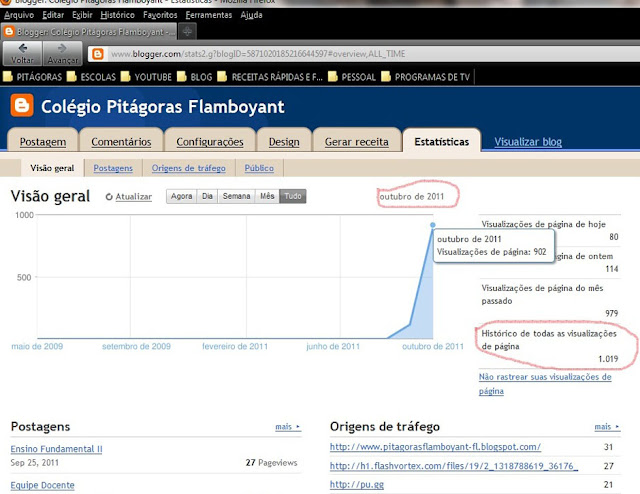
Task: Set time range to Semana
Action: pyautogui.click(x=236, y=196)
